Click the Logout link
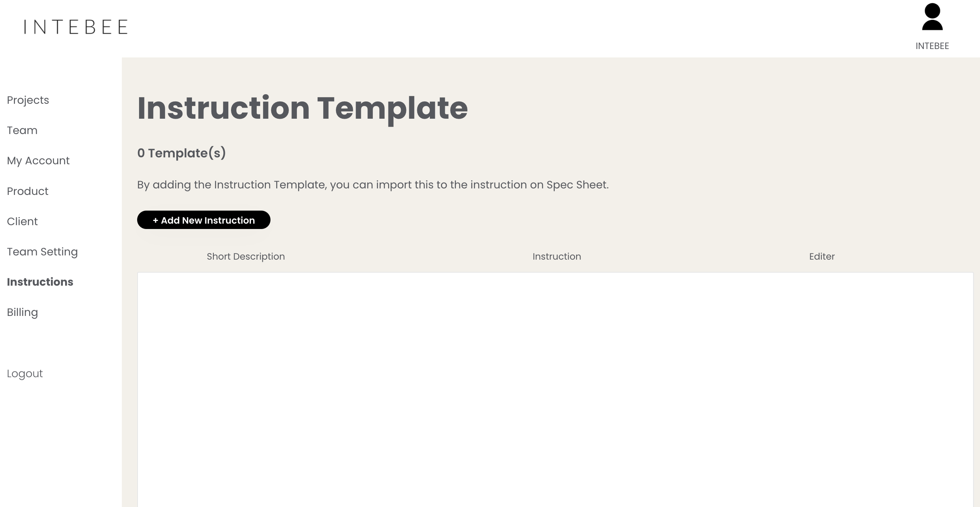 tap(25, 373)
